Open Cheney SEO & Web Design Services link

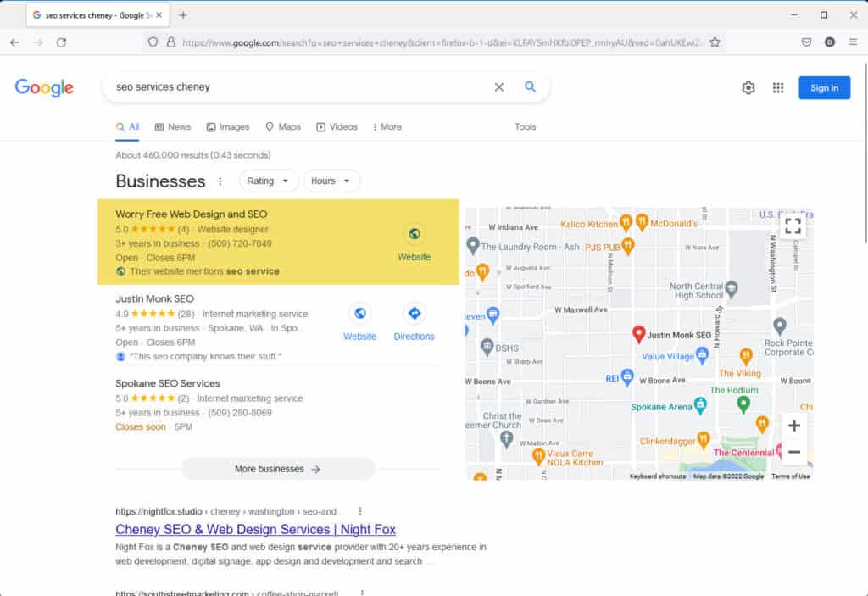(x=255, y=530)
